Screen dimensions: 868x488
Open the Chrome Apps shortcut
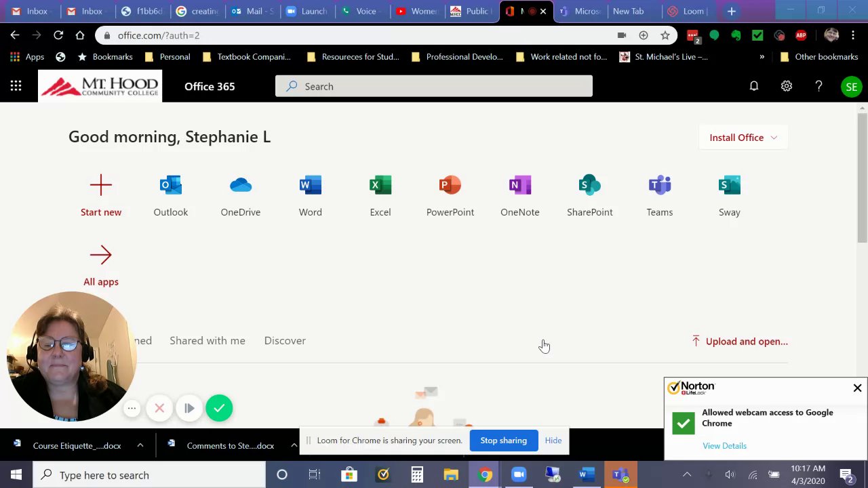click(x=27, y=57)
